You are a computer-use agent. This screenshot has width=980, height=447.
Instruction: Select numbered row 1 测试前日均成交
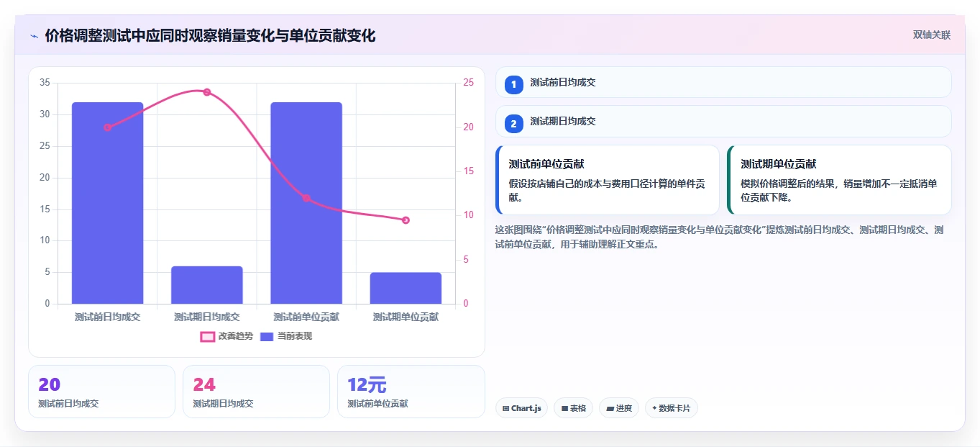click(723, 82)
